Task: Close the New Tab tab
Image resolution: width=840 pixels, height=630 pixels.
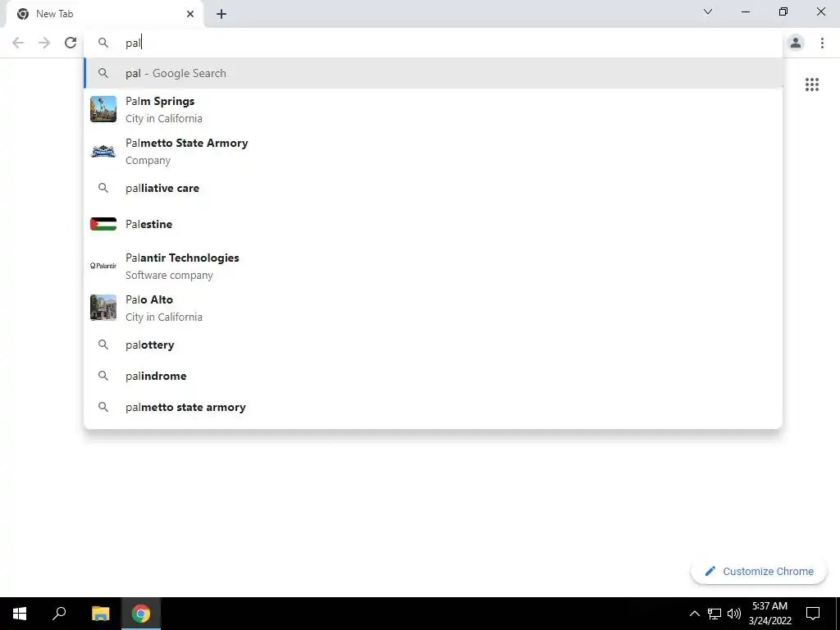Action: pyautogui.click(x=190, y=14)
